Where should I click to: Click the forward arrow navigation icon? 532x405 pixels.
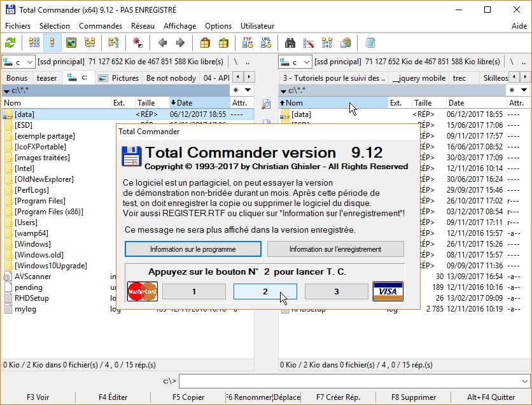180,43
